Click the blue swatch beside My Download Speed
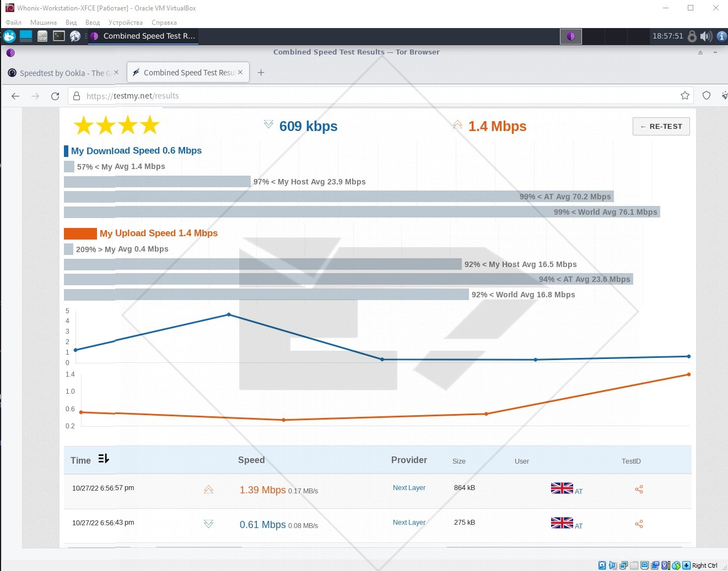This screenshot has width=728, height=571. [66, 151]
